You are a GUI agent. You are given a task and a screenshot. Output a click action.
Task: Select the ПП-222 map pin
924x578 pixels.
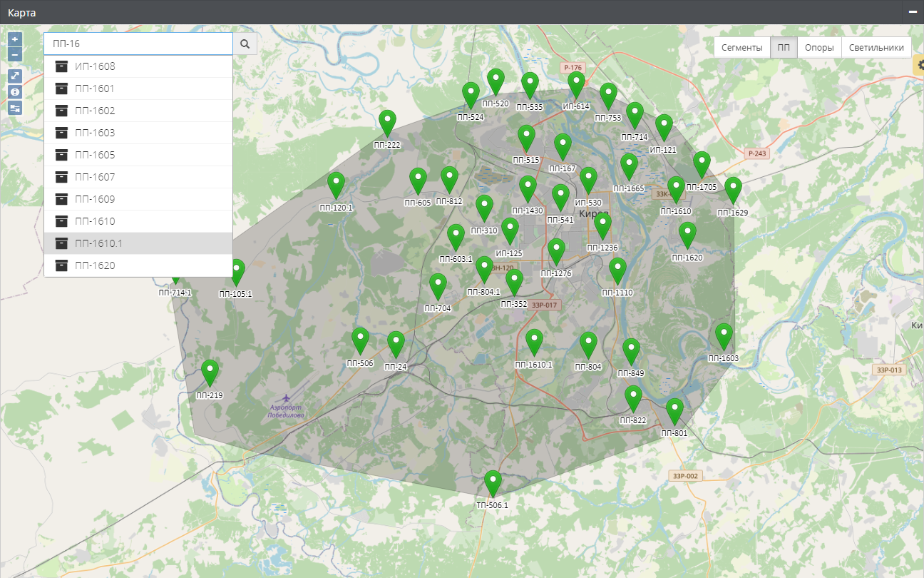pyautogui.click(x=387, y=123)
